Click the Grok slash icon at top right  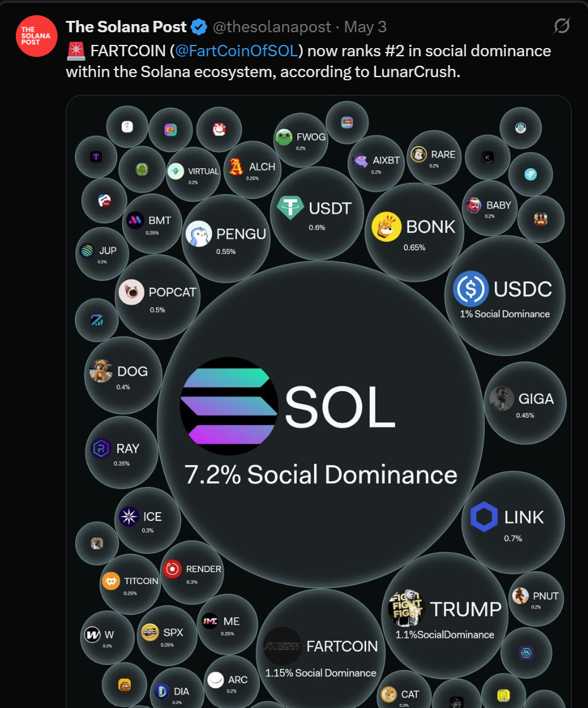point(562,26)
